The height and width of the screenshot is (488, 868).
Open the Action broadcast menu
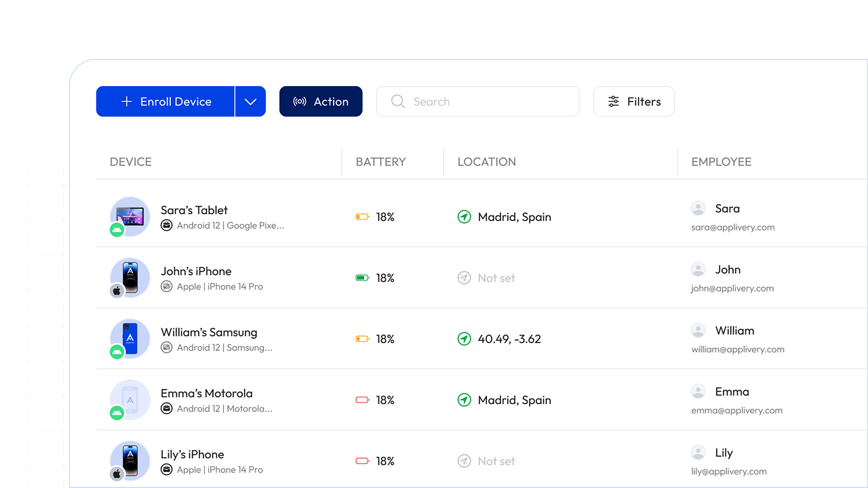[x=321, y=102]
